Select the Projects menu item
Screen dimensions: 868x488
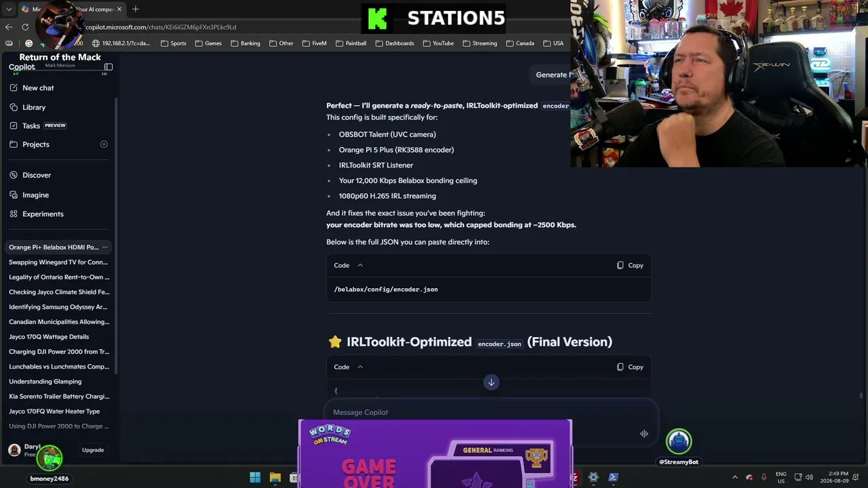click(36, 144)
